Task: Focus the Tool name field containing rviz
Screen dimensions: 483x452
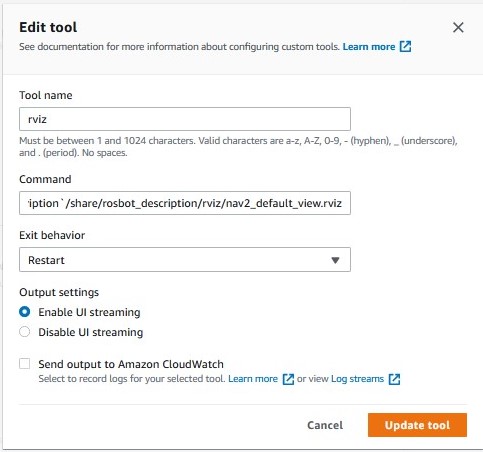Action: click(x=185, y=119)
